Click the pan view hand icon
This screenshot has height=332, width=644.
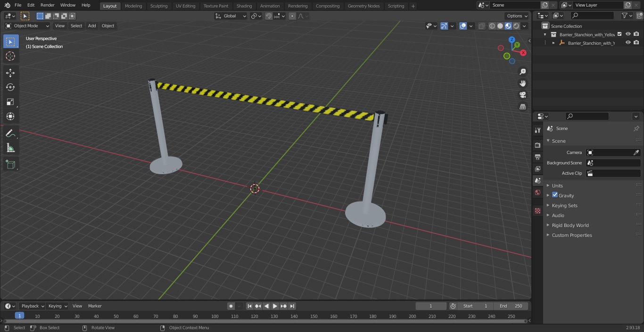coord(522,83)
